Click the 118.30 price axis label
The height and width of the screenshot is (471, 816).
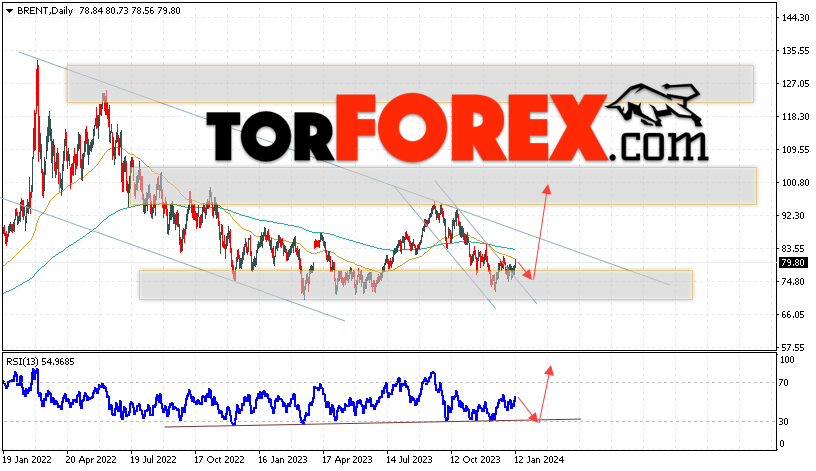(x=796, y=117)
